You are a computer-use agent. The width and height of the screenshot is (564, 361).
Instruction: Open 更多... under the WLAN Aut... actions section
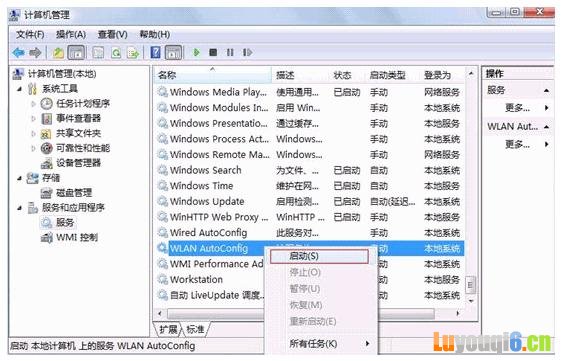518,145
